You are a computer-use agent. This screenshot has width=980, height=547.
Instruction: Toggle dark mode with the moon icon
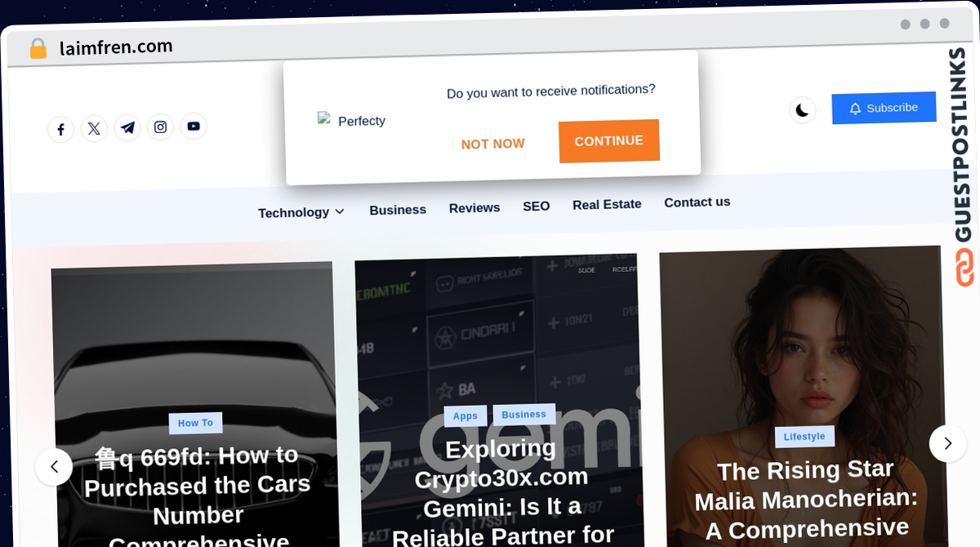(x=803, y=109)
